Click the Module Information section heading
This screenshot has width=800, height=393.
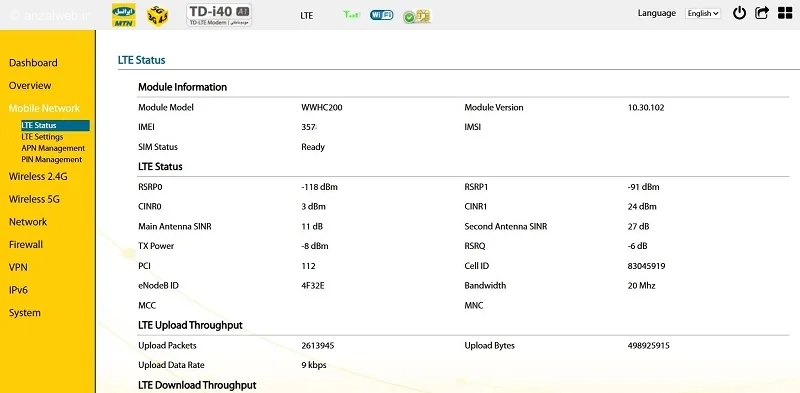[183, 87]
